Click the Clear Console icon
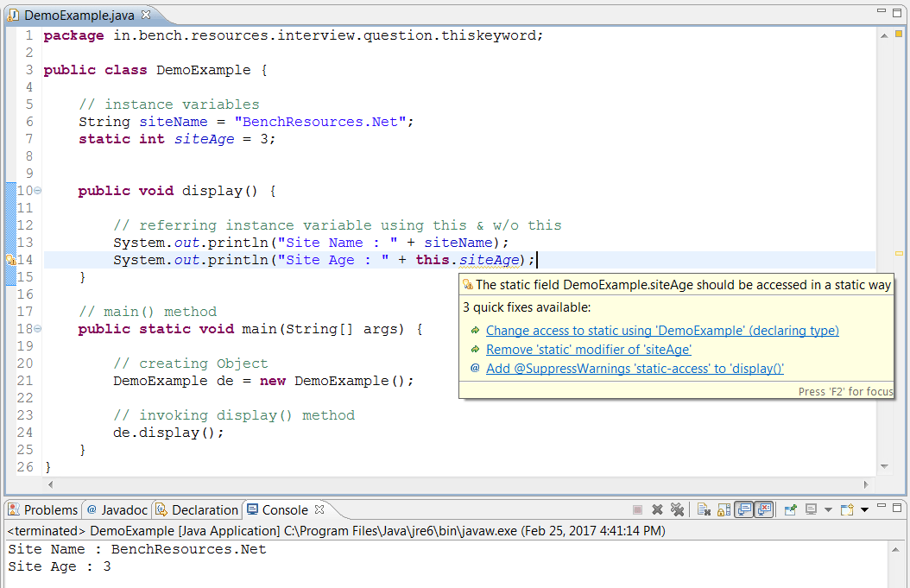This screenshot has width=910, height=588. [702, 509]
